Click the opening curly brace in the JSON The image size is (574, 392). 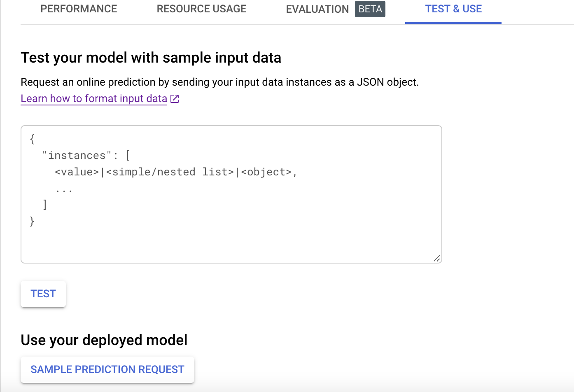click(32, 139)
